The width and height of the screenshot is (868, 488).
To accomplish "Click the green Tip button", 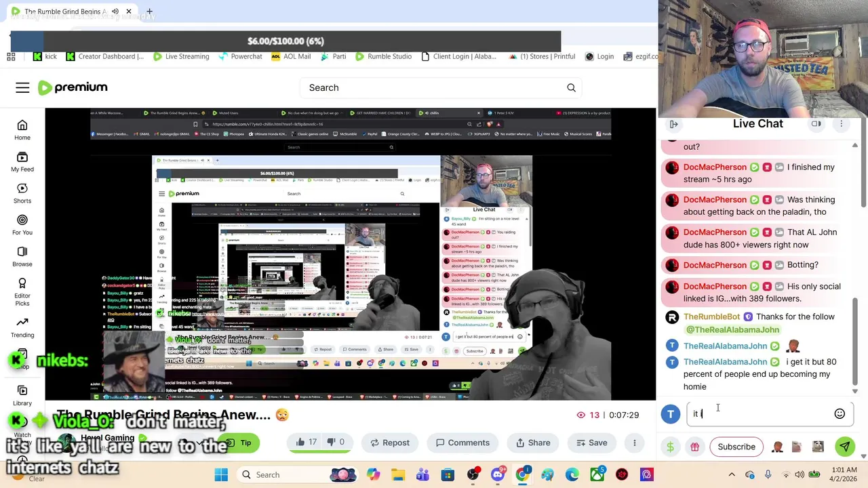I will (x=238, y=443).
